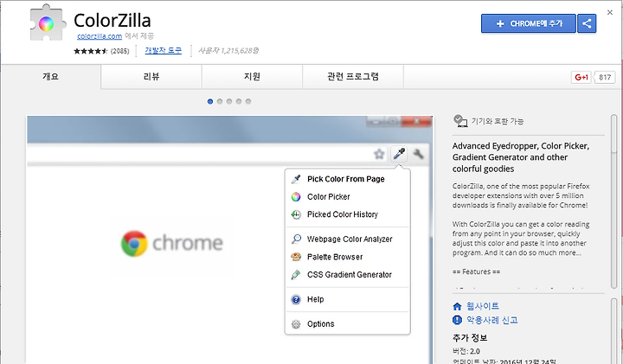Click the 버전: 2.0 text
Viewport: 623px width, 364px height.
466,351
